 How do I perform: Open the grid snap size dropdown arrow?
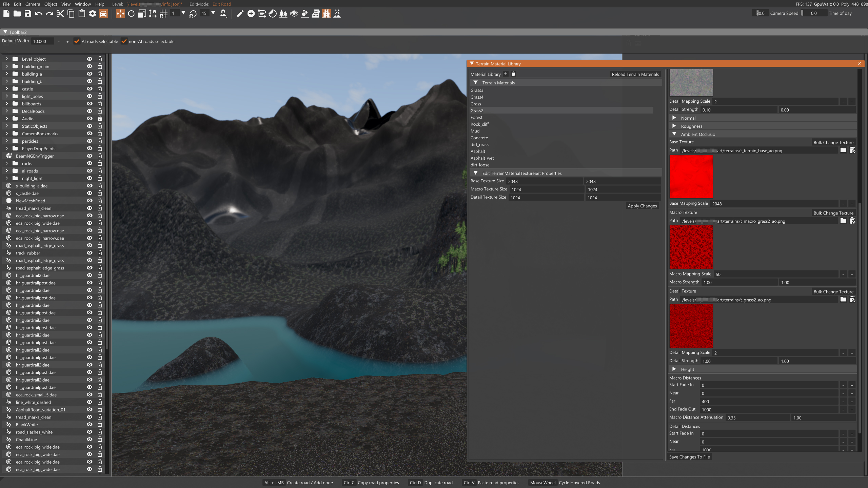(x=183, y=13)
